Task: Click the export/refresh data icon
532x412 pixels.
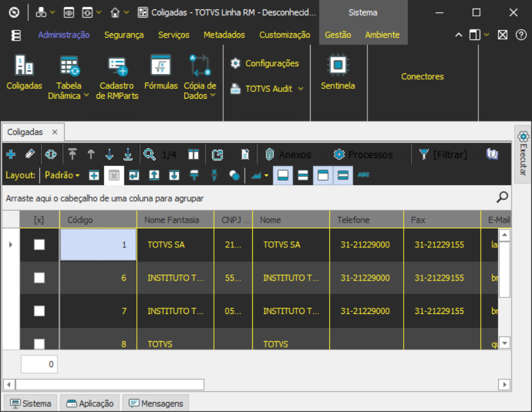Action: (218, 154)
